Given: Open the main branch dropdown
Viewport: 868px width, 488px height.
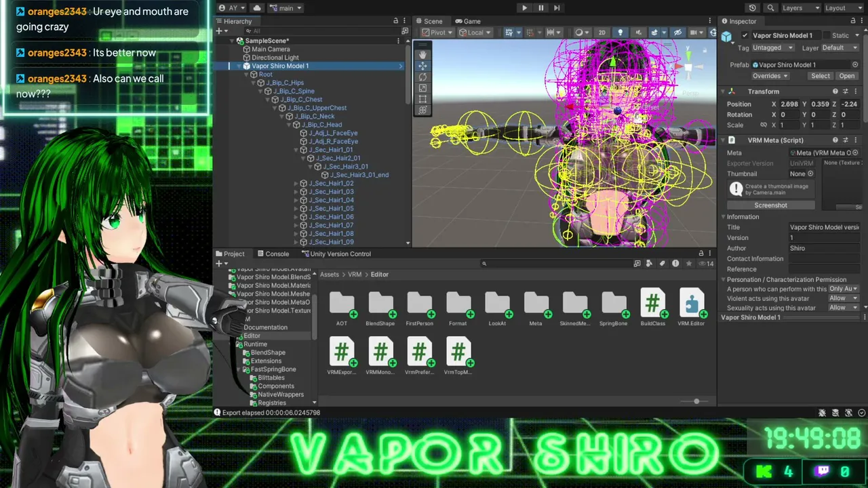Looking at the screenshot, I should click(285, 8).
